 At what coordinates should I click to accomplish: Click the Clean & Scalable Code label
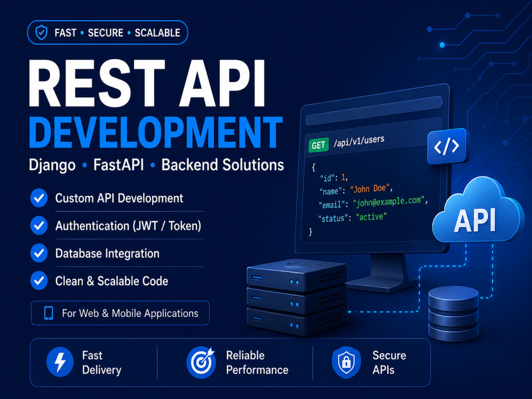coord(112,281)
